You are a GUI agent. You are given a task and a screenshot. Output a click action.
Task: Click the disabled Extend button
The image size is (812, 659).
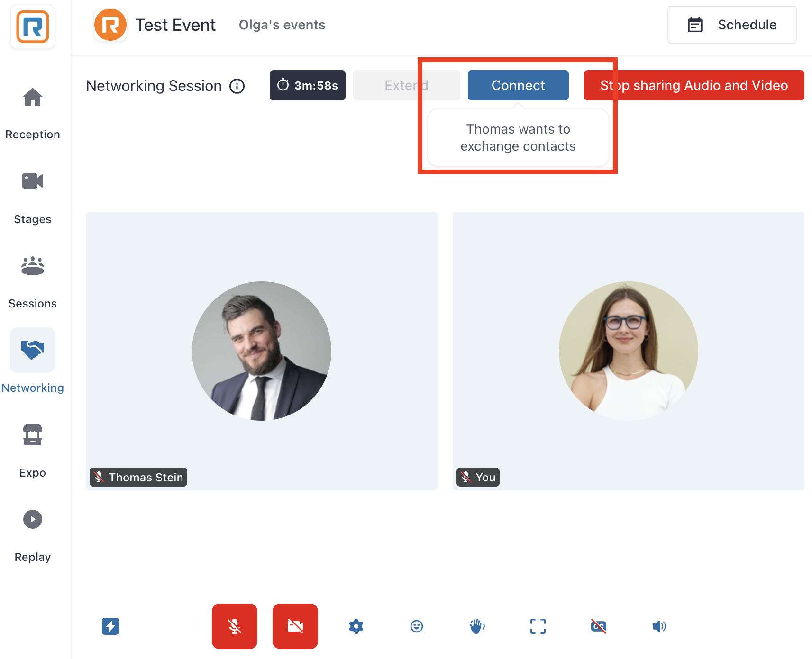coord(407,85)
